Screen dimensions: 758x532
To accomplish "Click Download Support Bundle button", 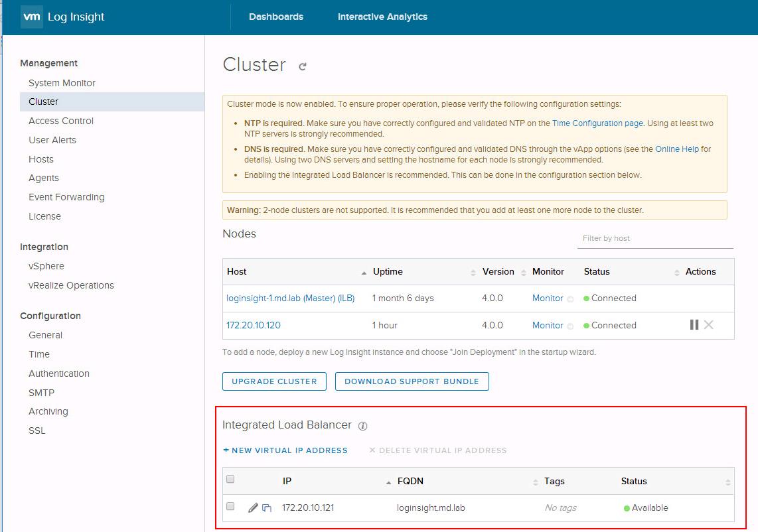I will [x=412, y=381].
